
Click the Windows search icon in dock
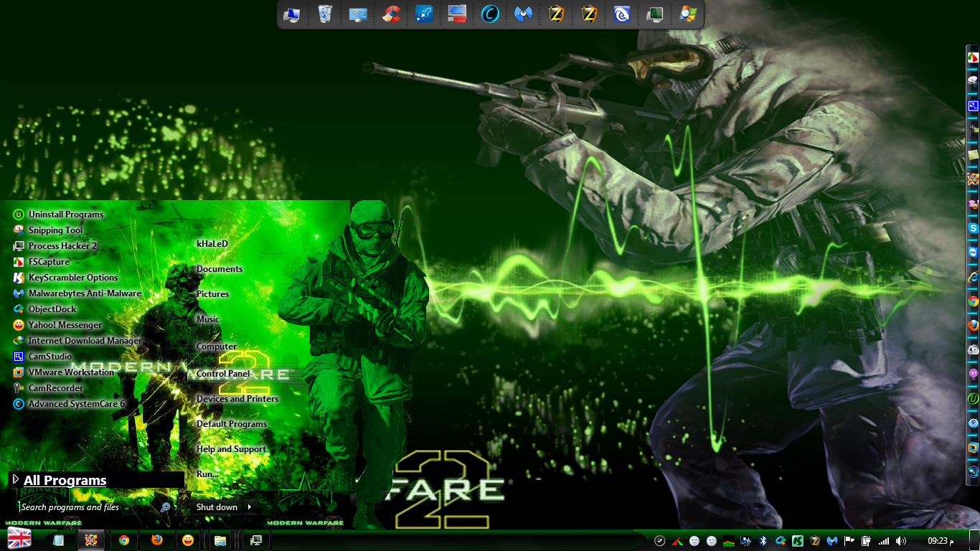click(x=688, y=14)
